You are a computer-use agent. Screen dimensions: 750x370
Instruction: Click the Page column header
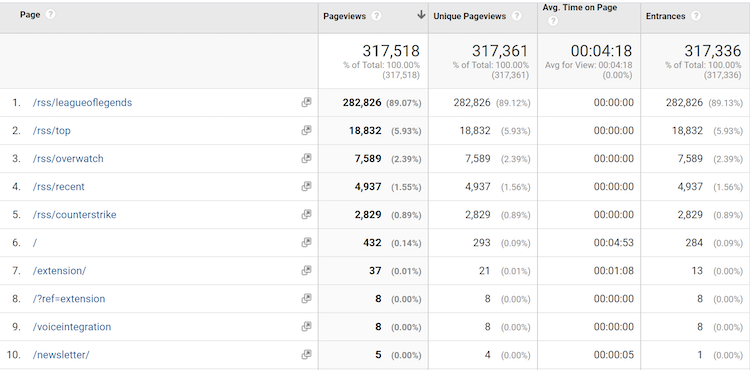[x=29, y=14]
